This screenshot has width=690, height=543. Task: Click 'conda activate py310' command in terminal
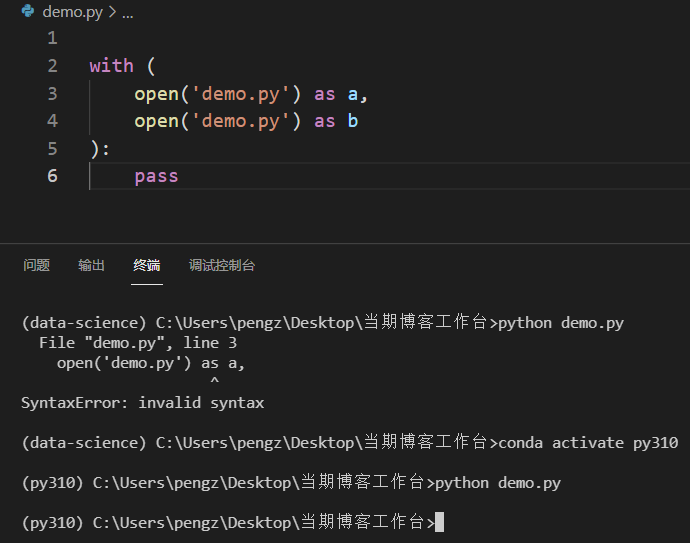588,442
